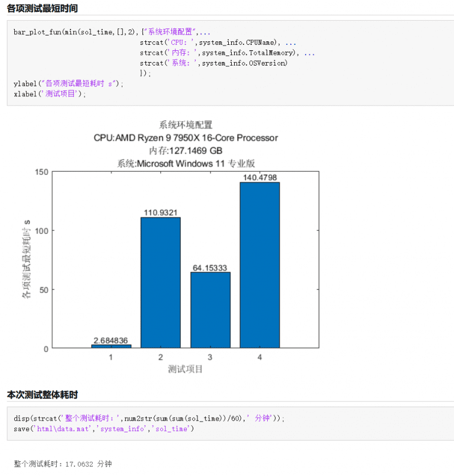Click the Microsoft Windows 11 专业版 title line
Viewport: 454px width, 476px height.
pos(186,164)
